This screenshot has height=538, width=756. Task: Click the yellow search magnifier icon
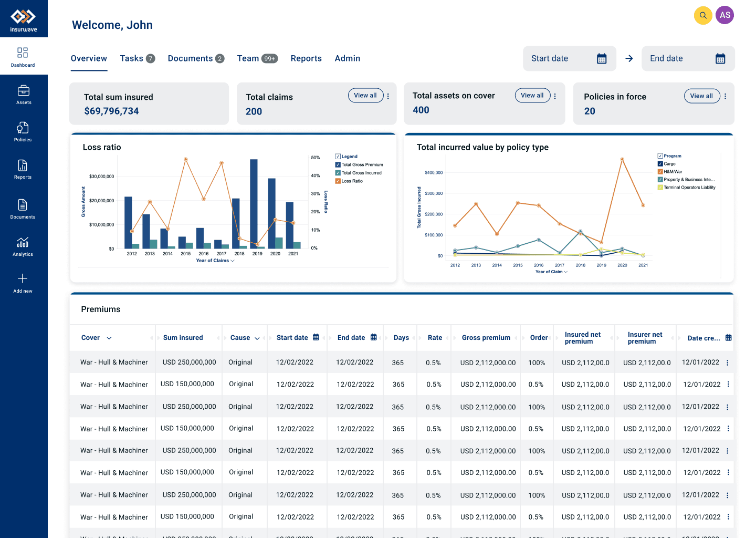pos(703,15)
